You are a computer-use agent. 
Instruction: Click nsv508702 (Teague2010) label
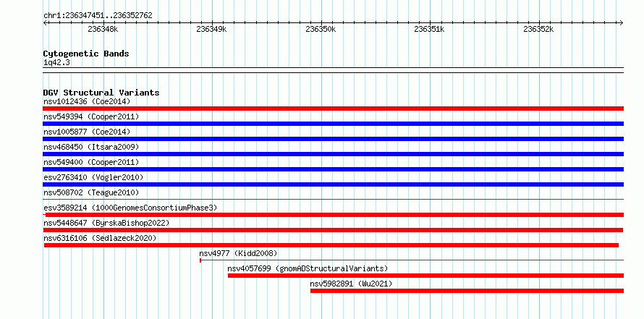(91, 192)
